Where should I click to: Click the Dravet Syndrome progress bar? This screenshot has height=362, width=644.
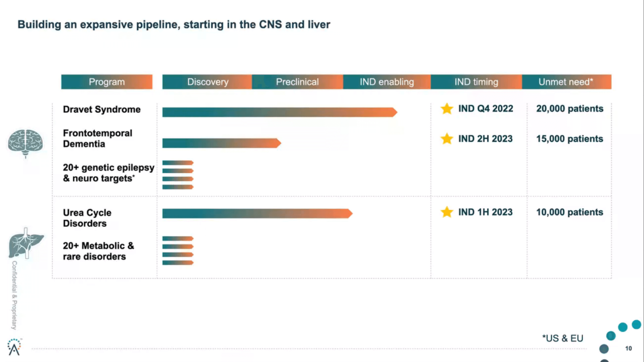pos(279,112)
